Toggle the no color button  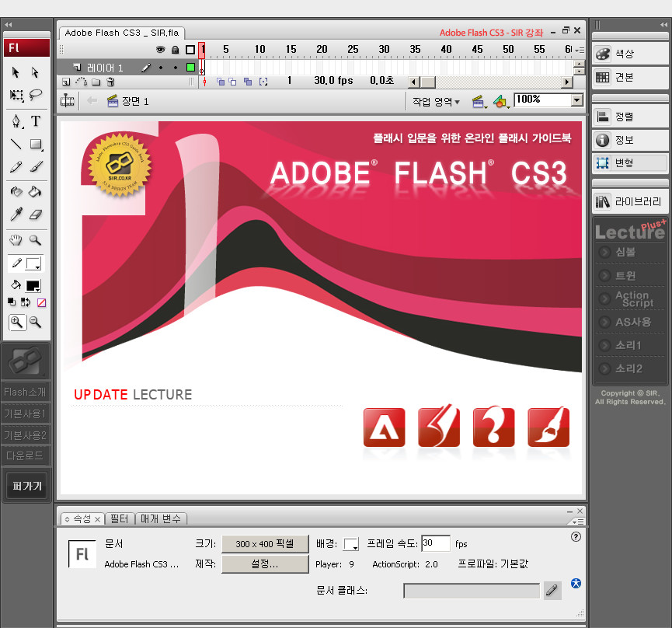[x=42, y=302]
